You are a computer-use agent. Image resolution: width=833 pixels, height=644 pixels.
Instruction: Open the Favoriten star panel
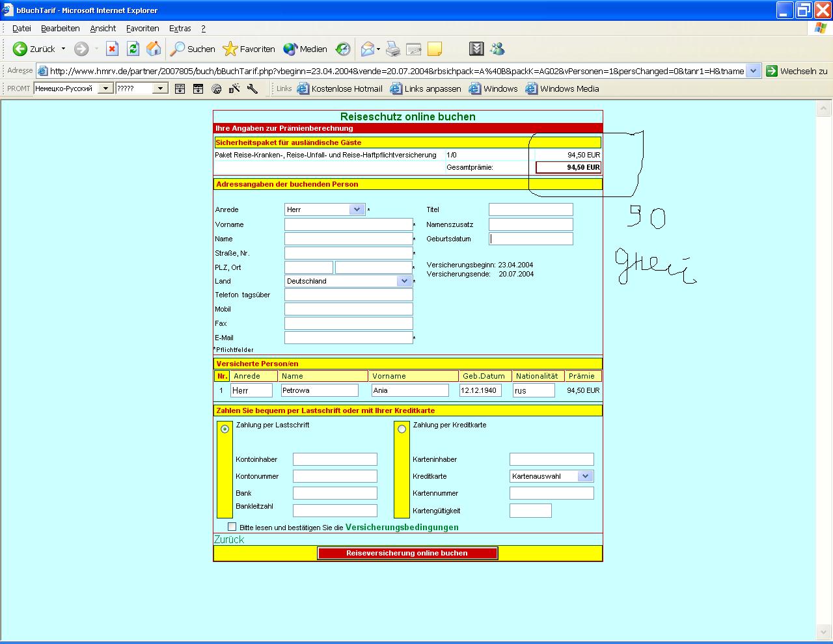249,49
